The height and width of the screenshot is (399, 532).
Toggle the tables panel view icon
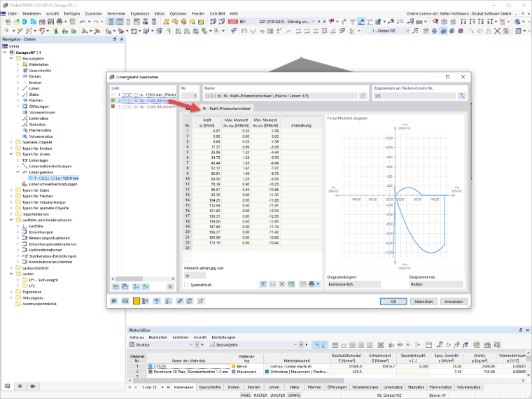tap(120, 22)
